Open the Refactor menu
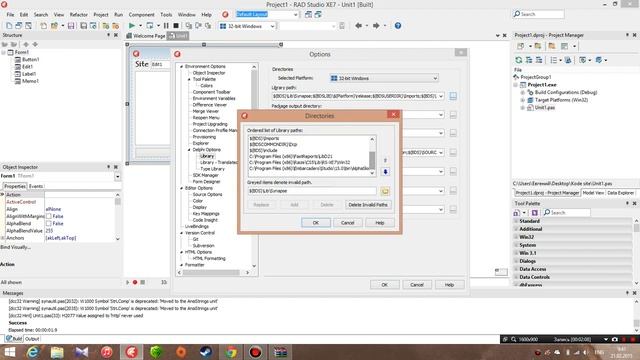The height and width of the screenshot is (360, 640). (78, 14)
